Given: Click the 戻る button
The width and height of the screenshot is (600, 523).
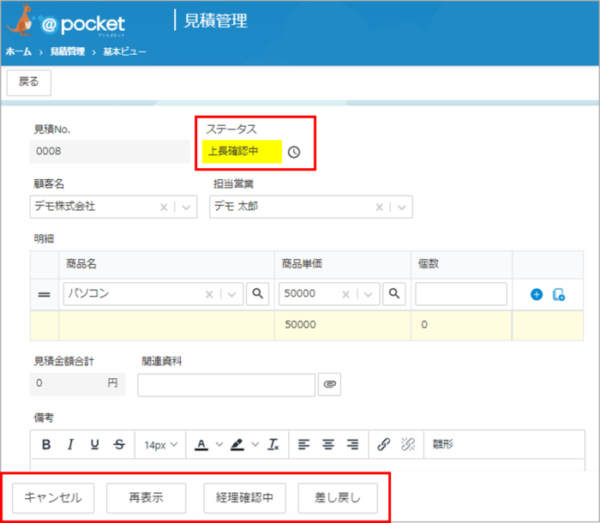Looking at the screenshot, I should click(x=29, y=83).
